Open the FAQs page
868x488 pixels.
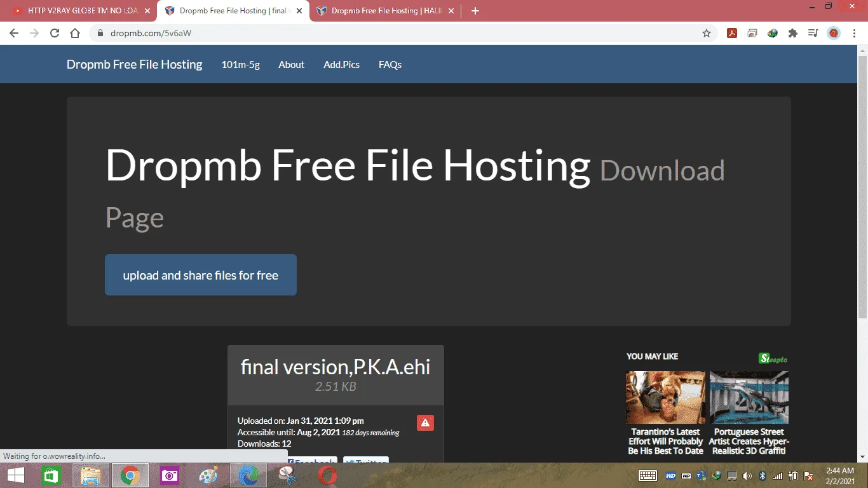pyautogui.click(x=390, y=64)
